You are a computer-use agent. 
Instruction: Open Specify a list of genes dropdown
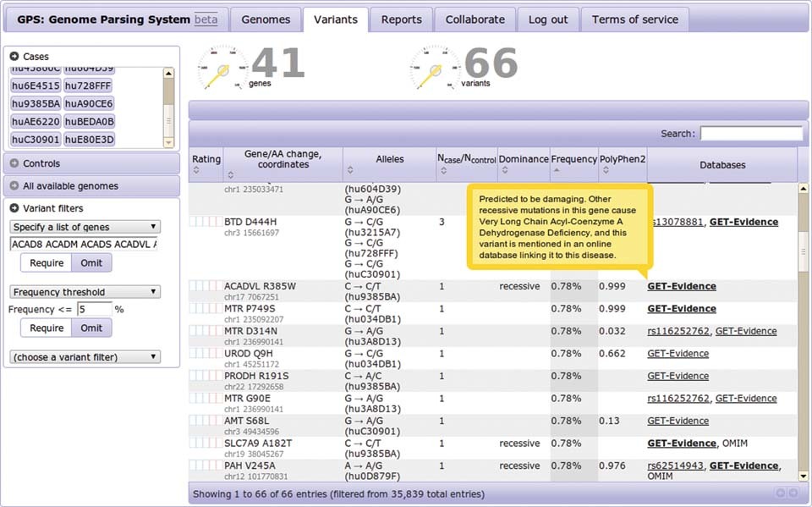click(x=85, y=227)
